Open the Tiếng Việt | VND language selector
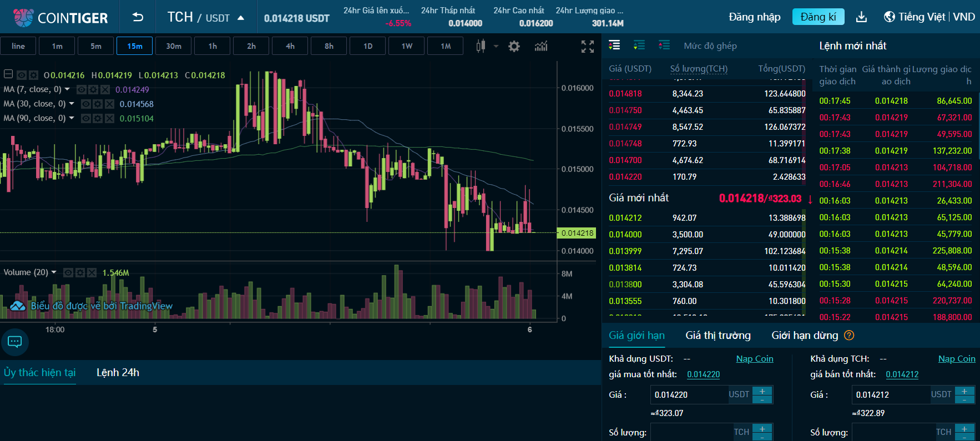 click(x=930, y=17)
